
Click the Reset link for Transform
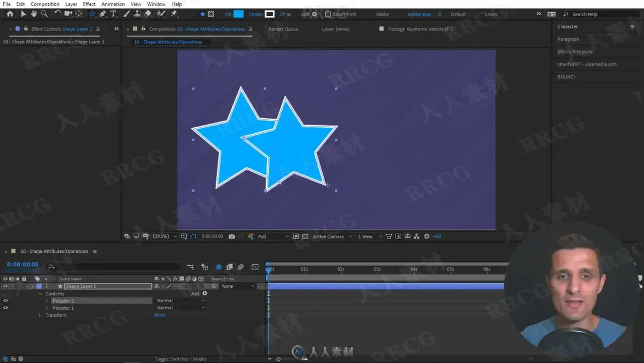click(160, 315)
